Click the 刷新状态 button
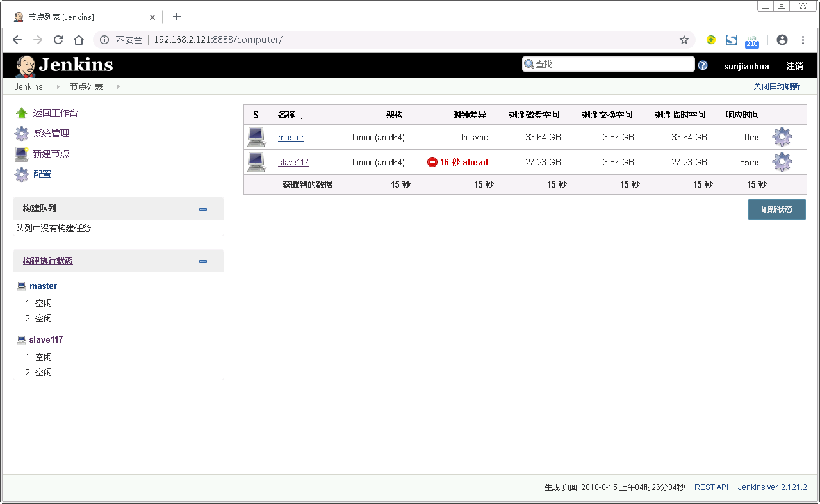Viewport: 820px width, 504px height. pos(777,209)
